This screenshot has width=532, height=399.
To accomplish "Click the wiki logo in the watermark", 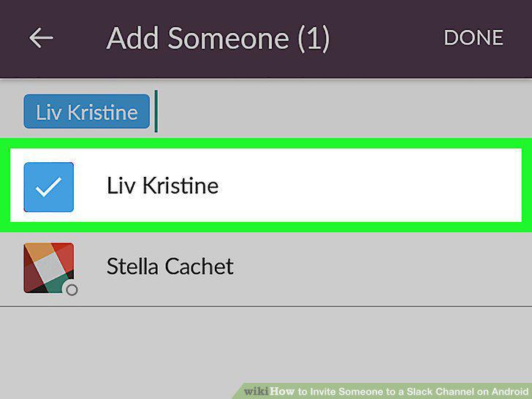I will 256,391.
